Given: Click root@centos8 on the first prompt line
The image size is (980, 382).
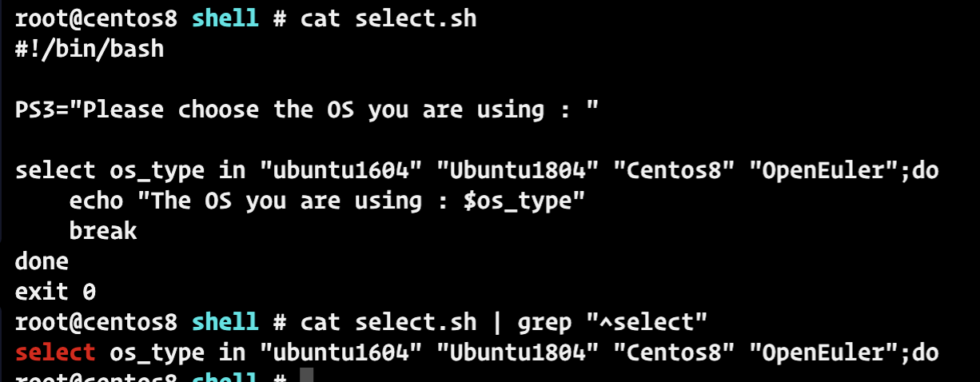Looking at the screenshot, I should coord(96,18).
